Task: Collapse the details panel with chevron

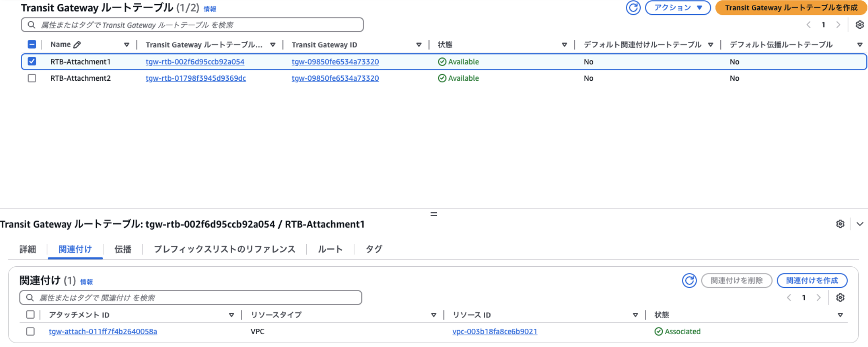Action: [860, 224]
